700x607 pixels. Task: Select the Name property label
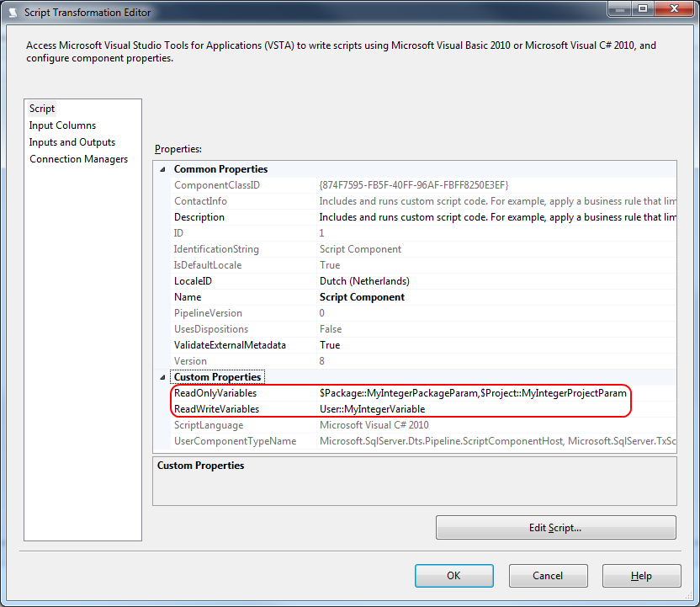[188, 297]
